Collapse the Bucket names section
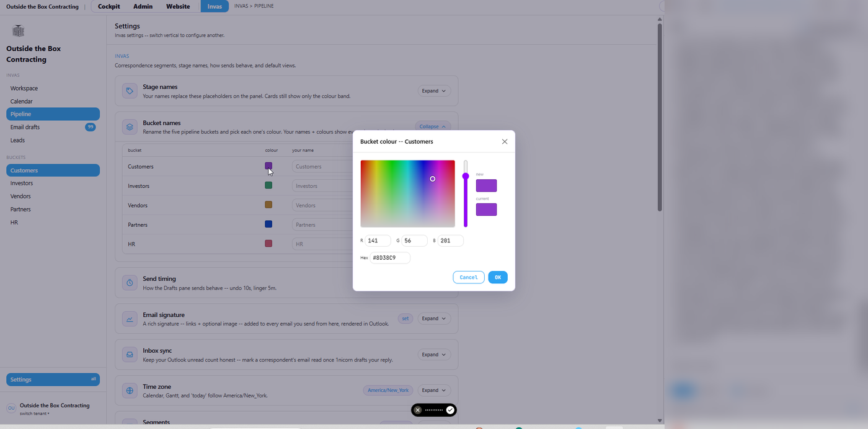 tap(433, 126)
